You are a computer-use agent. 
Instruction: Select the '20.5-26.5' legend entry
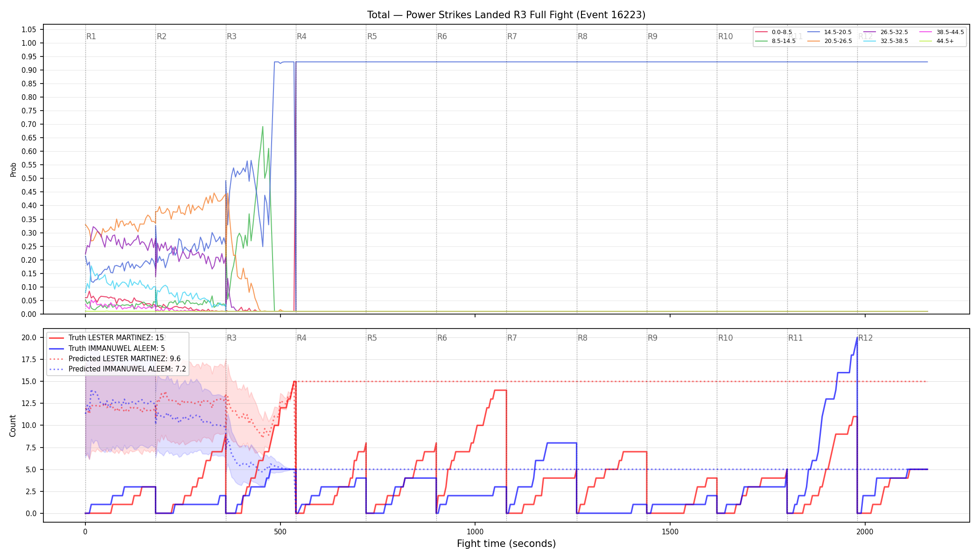pos(830,41)
